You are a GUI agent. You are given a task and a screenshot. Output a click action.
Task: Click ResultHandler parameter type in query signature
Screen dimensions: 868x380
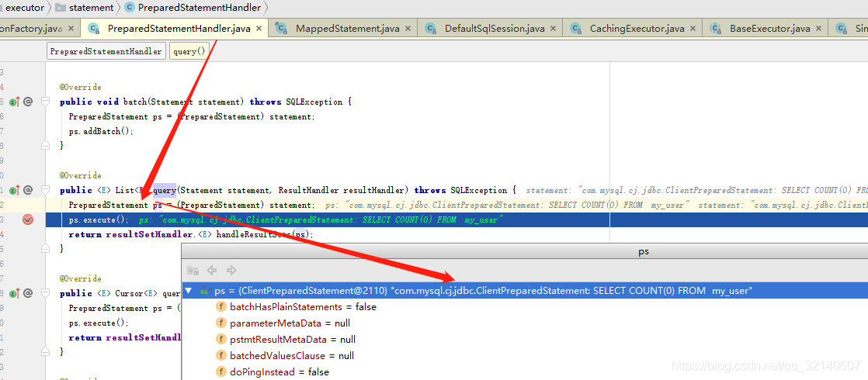coord(309,190)
